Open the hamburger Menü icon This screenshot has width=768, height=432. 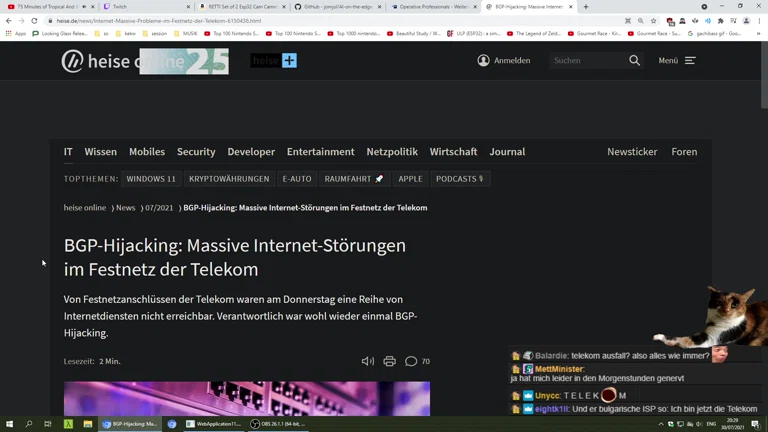690,60
